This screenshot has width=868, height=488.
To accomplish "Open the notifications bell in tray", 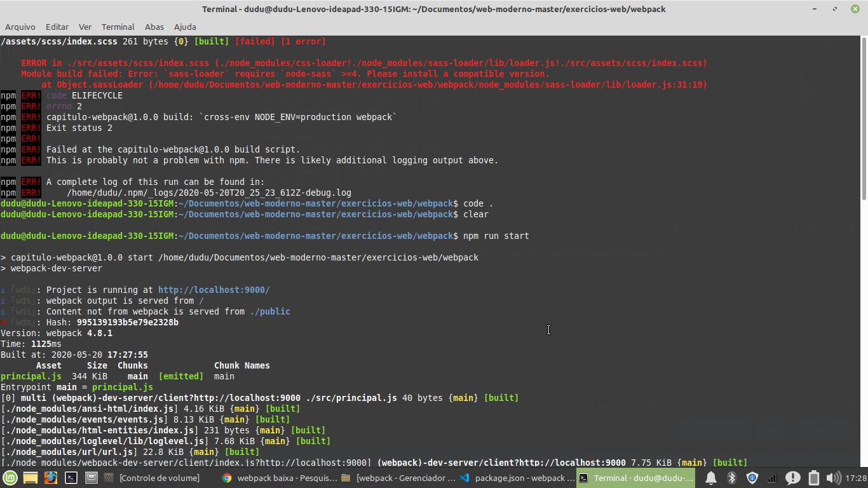I will [x=711, y=478].
